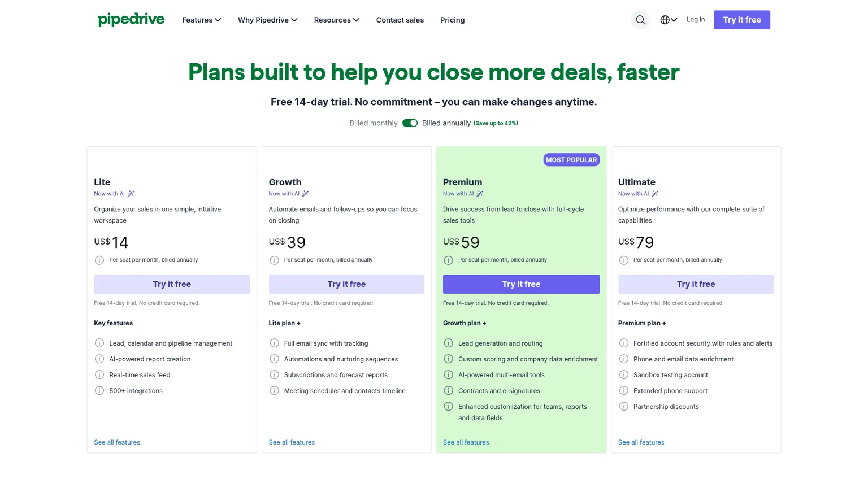See all features of Ultimate plan
Image resolution: width=868 pixels, height=488 pixels.
click(641, 443)
